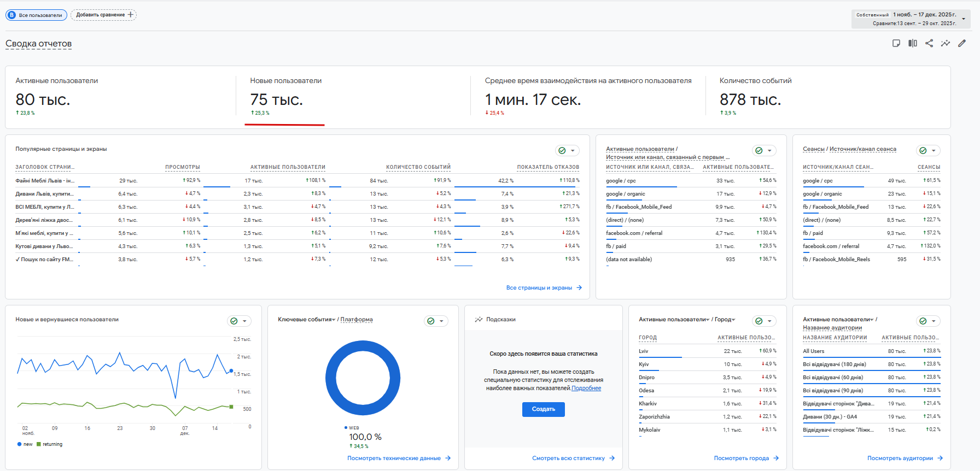Expand the Город dimension dropdown
This screenshot has height=471, width=980.
[x=733, y=320]
